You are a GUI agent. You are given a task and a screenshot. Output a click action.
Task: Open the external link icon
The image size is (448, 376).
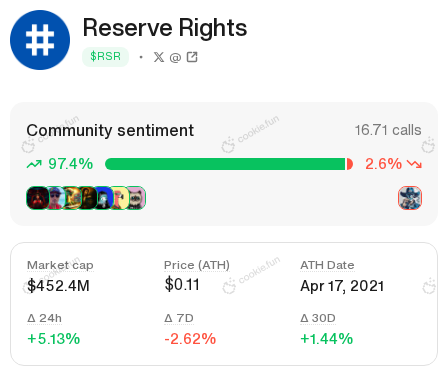tap(192, 57)
